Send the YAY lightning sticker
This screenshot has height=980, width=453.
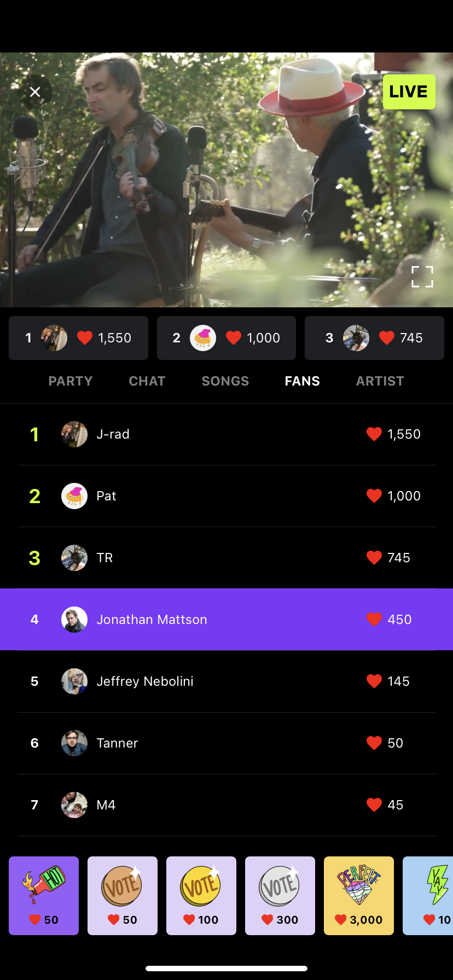point(428,896)
